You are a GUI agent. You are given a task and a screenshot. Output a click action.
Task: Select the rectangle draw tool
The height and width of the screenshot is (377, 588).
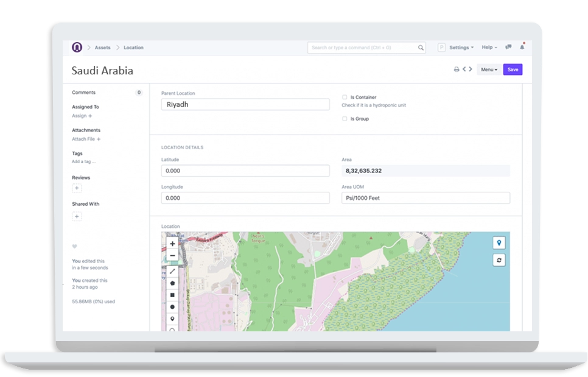click(172, 295)
